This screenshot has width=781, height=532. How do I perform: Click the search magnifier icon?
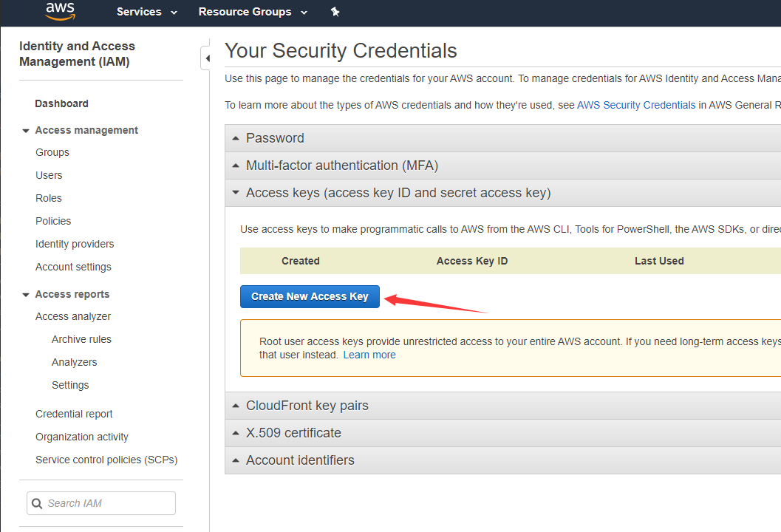click(x=36, y=503)
